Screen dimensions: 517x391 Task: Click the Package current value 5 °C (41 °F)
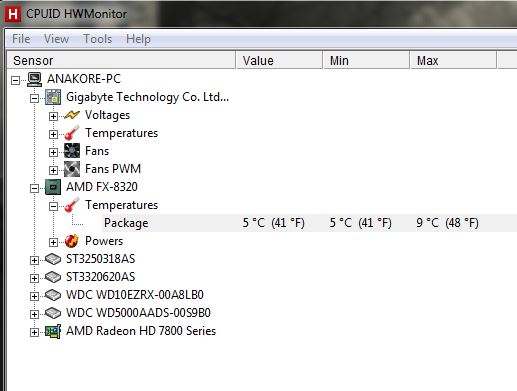coord(273,223)
